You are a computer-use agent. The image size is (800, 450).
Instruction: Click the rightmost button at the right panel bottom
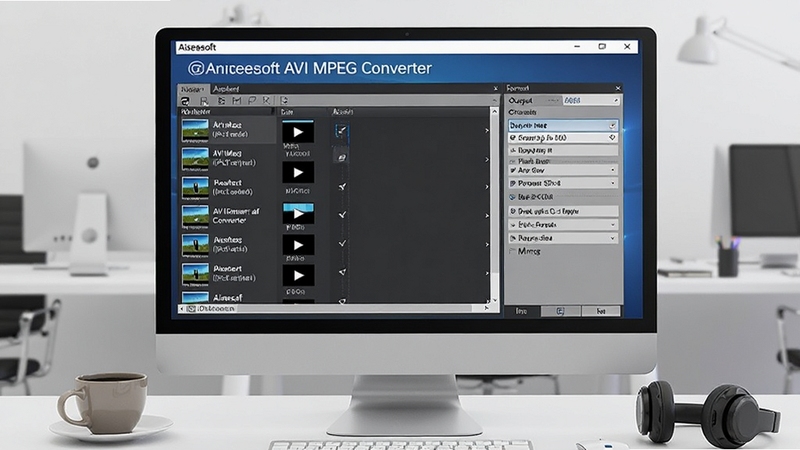click(601, 311)
